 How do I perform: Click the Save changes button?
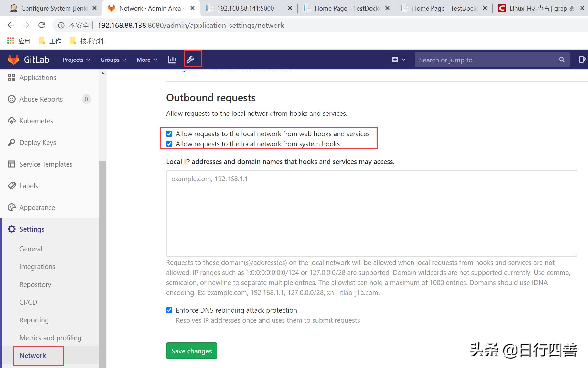tap(192, 351)
